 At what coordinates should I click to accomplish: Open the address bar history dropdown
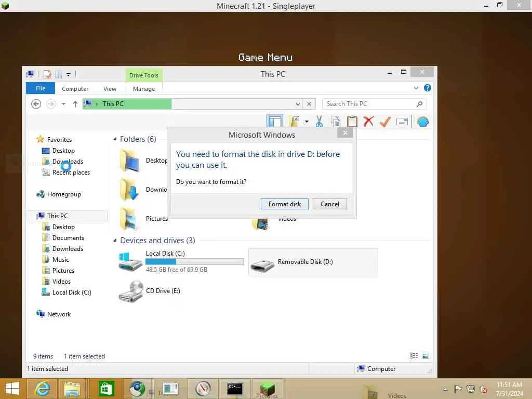click(298, 104)
